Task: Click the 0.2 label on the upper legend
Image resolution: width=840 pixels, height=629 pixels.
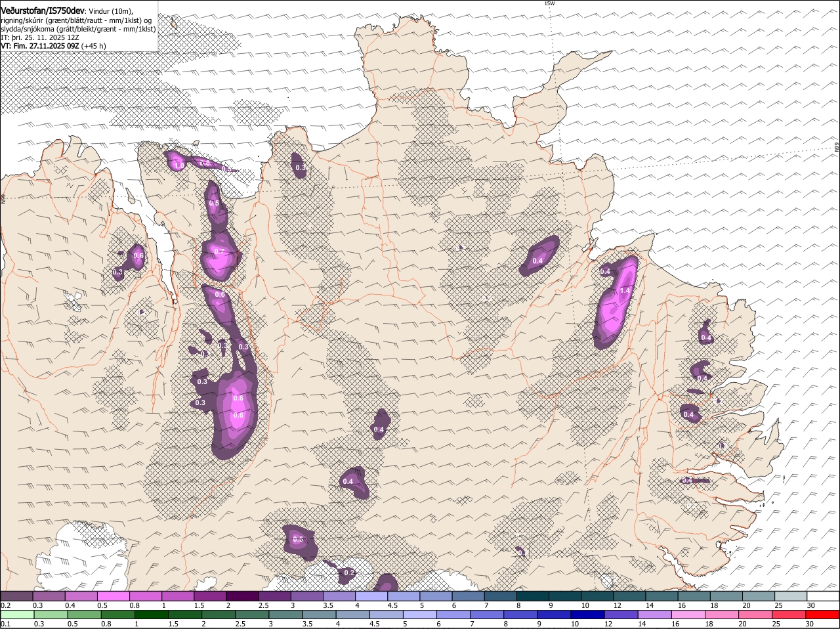Action: (5, 605)
